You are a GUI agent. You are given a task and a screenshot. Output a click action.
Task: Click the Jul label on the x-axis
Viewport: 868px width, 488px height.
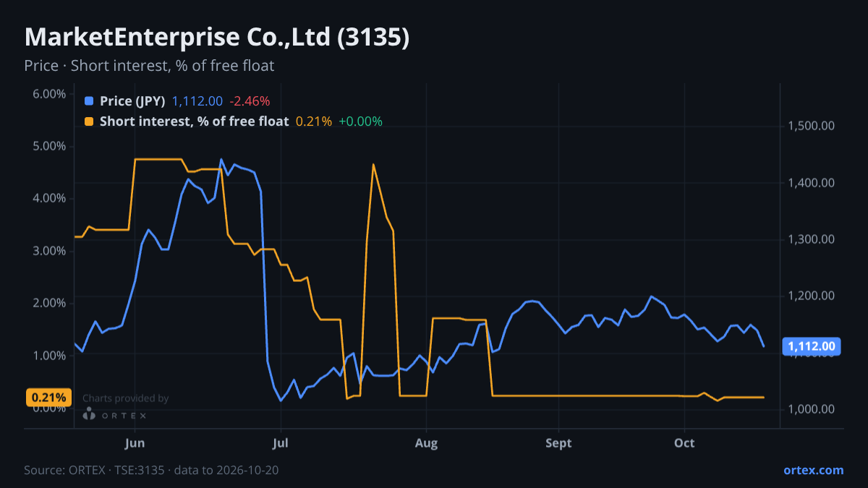281,442
